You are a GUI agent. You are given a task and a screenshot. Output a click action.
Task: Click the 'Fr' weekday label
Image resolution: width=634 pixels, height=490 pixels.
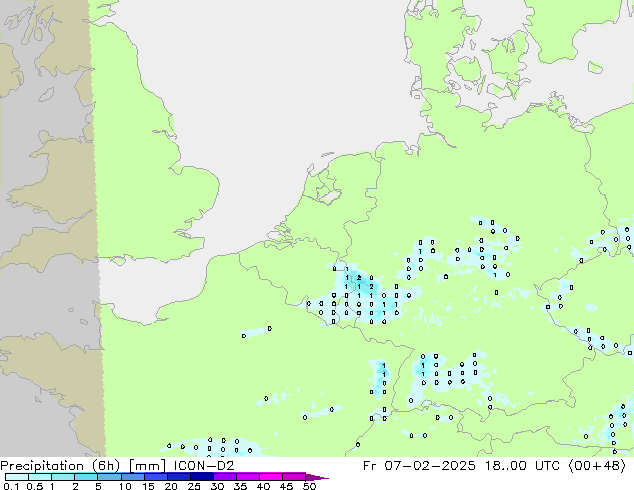point(369,466)
